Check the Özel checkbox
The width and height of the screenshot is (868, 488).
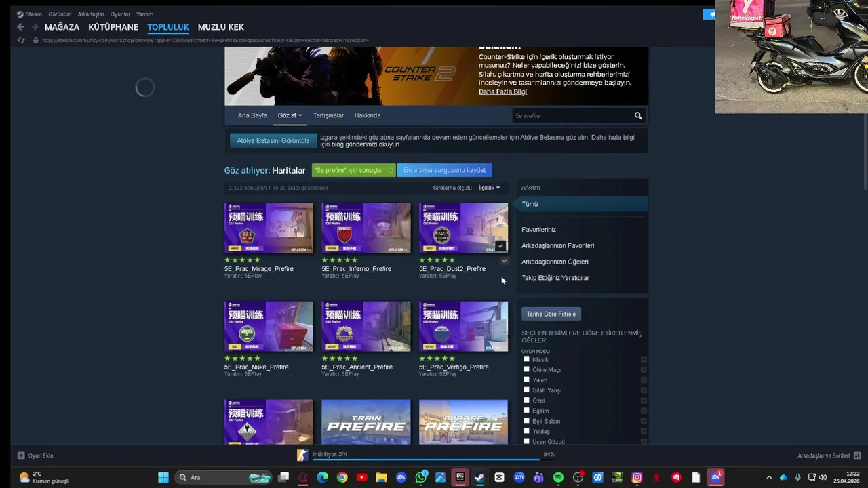526,400
